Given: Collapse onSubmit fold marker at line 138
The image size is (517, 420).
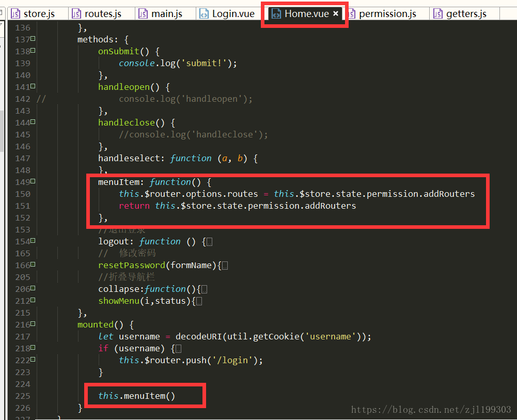Looking at the screenshot, I should click(x=33, y=51).
